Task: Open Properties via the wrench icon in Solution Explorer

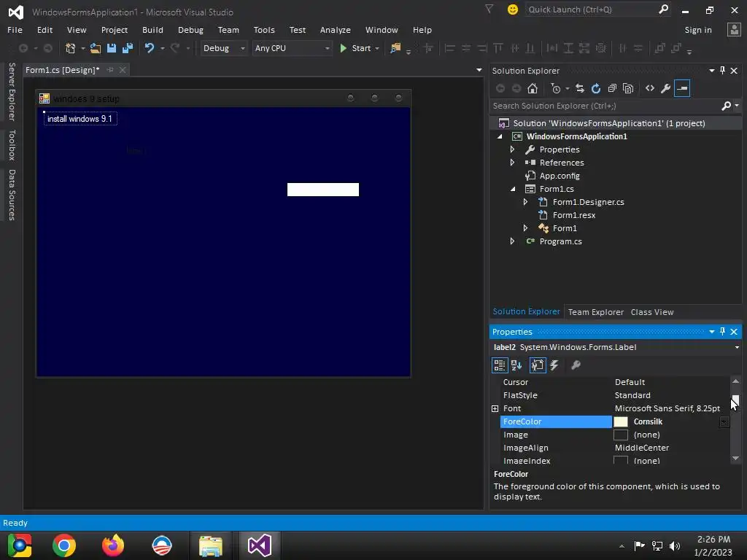Action: point(666,88)
